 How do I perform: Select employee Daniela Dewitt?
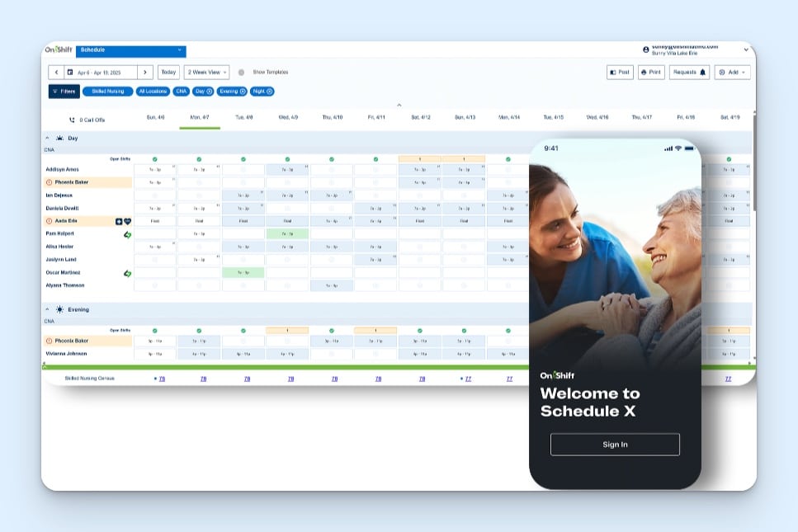(x=62, y=209)
